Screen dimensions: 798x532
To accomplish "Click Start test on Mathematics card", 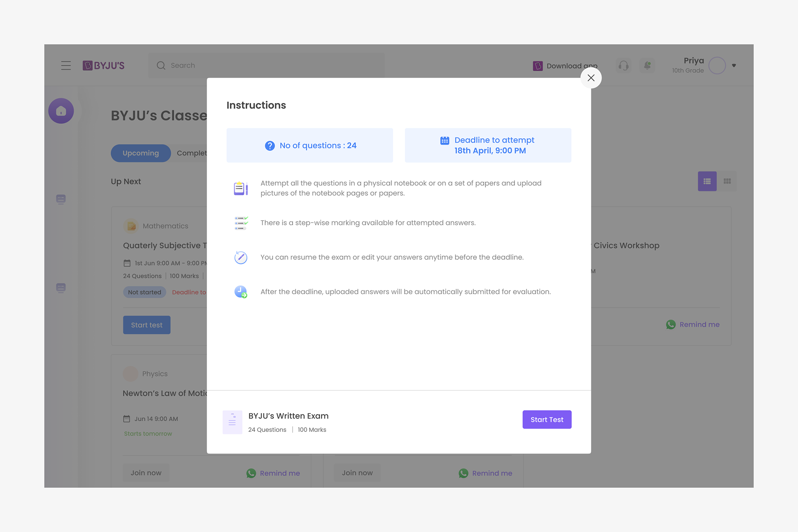I will [x=147, y=325].
